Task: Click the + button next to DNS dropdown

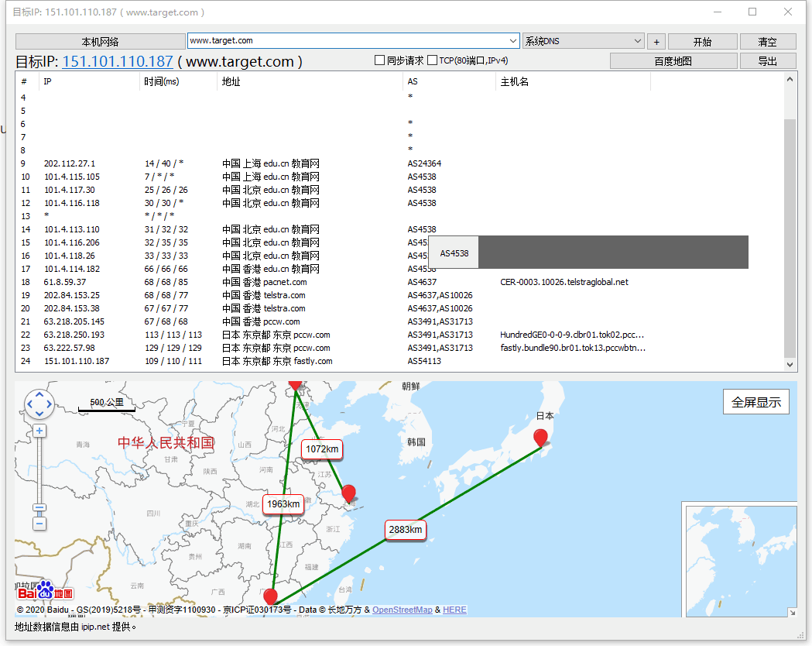Action: pyautogui.click(x=656, y=42)
